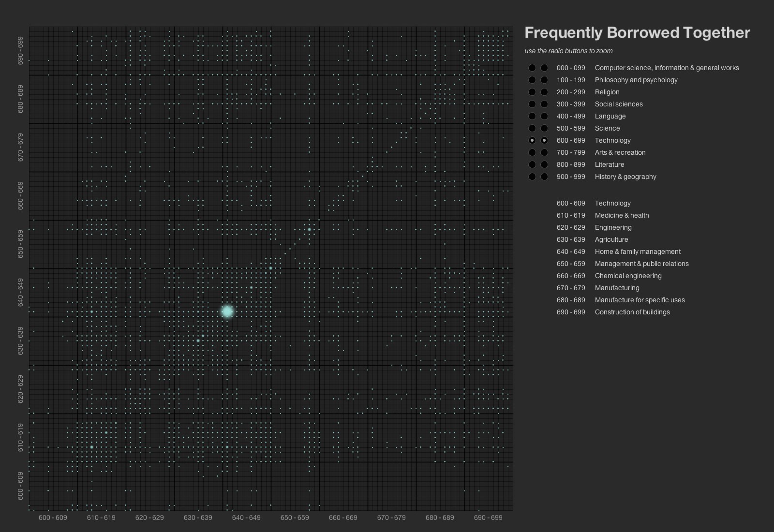This screenshot has height=532, width=774.
Task: Choose left radio button for Religion row
Action: coord(532,92)
